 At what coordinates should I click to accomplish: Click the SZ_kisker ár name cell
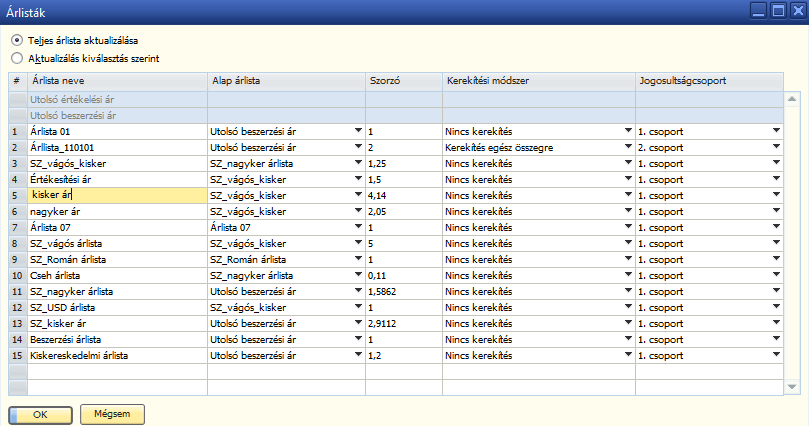(118, 323)
